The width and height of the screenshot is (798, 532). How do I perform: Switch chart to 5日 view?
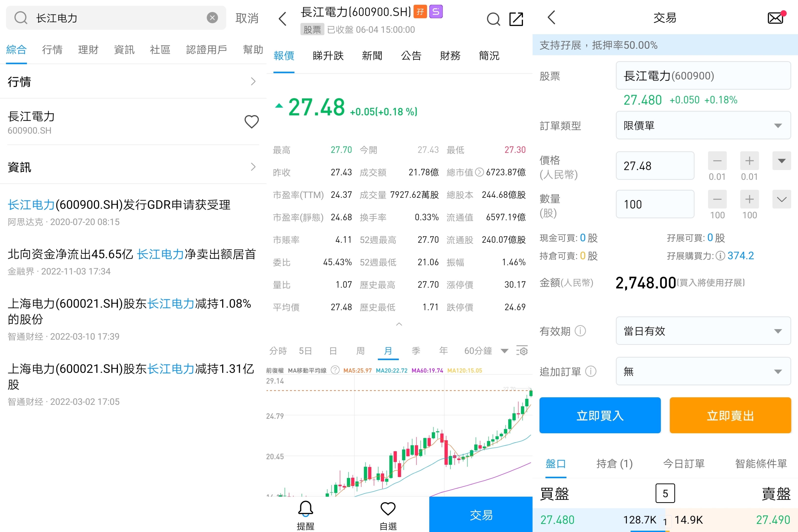pos(305,351)
